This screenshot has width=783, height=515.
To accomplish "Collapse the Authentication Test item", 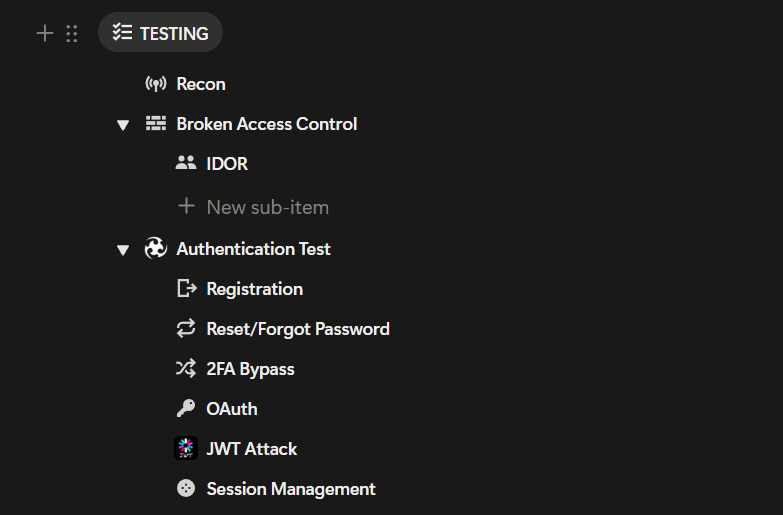I will [x=123, y=249].
